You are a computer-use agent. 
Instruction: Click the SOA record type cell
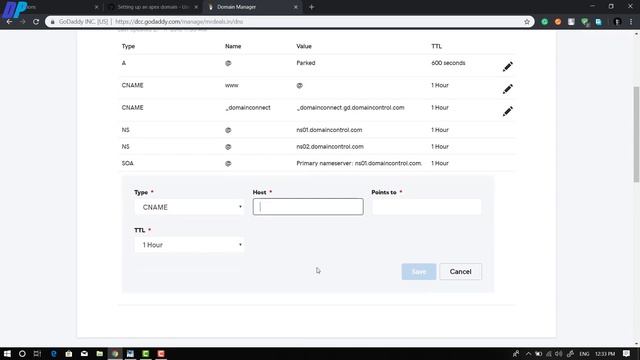tap(127, 163)
